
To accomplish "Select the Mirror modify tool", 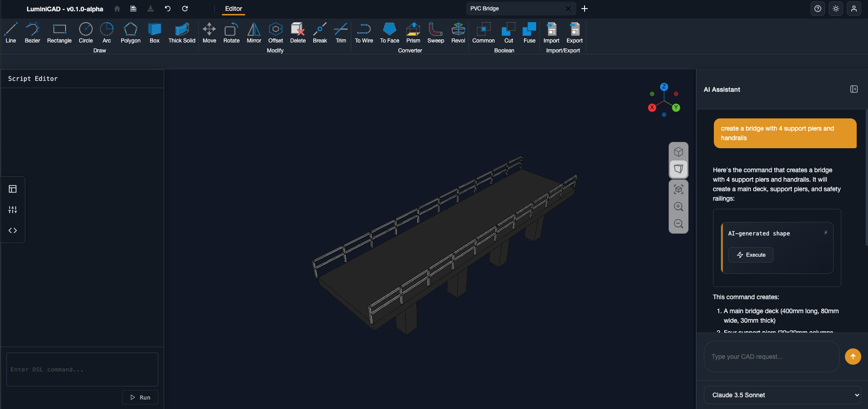I will 254,33.
